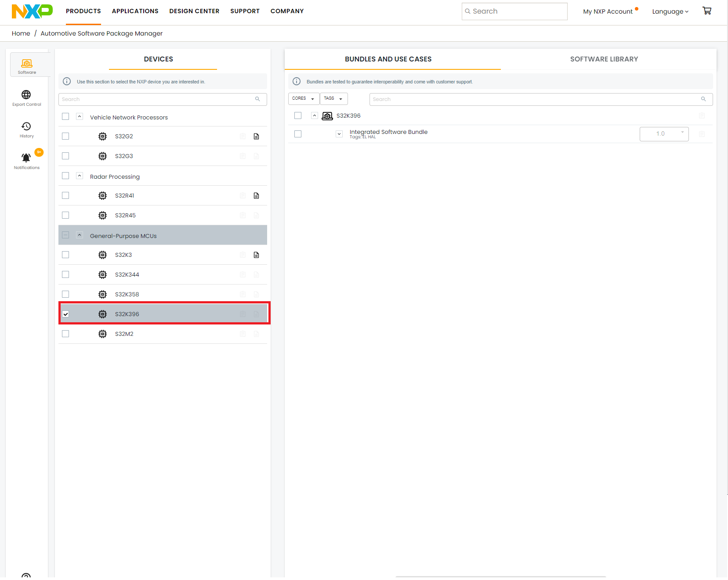Click the NXP logo
This screenshot has height=580, width=728.
(x=32, y=11)
